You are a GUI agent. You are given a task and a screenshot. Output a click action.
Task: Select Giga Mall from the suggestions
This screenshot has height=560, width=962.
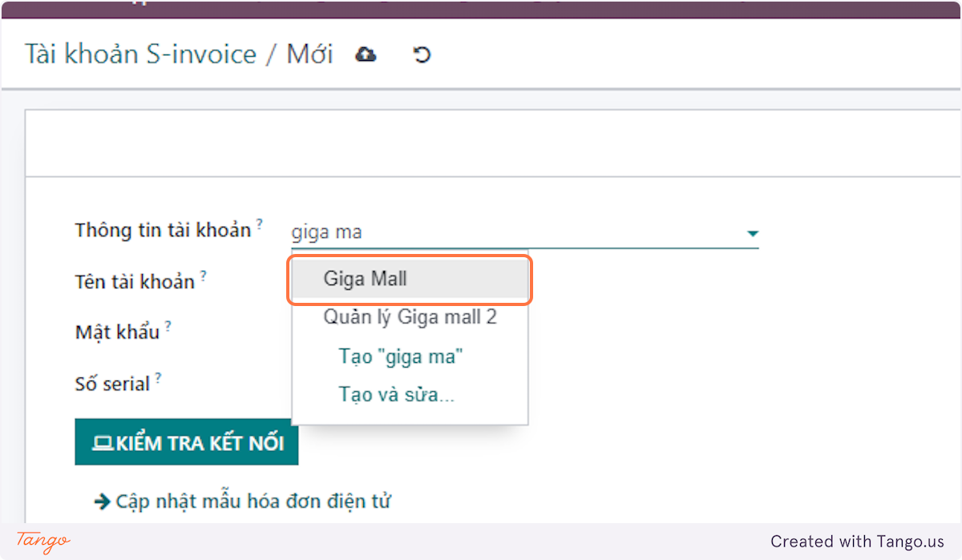[410, 279]
